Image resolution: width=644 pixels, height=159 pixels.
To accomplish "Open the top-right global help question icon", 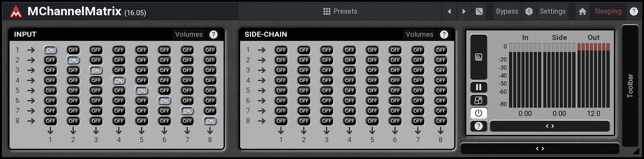I will 634,11.
